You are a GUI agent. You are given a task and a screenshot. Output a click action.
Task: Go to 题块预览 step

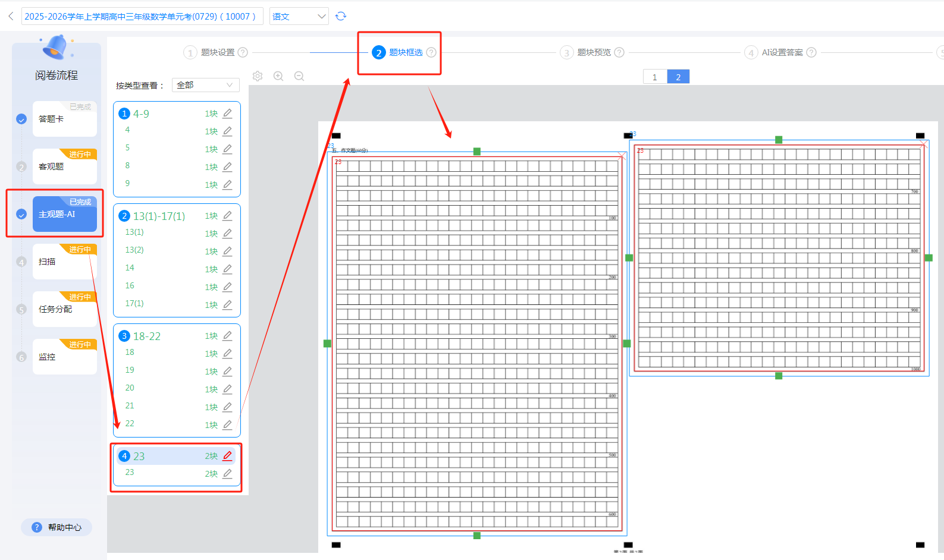click(593, 52)
